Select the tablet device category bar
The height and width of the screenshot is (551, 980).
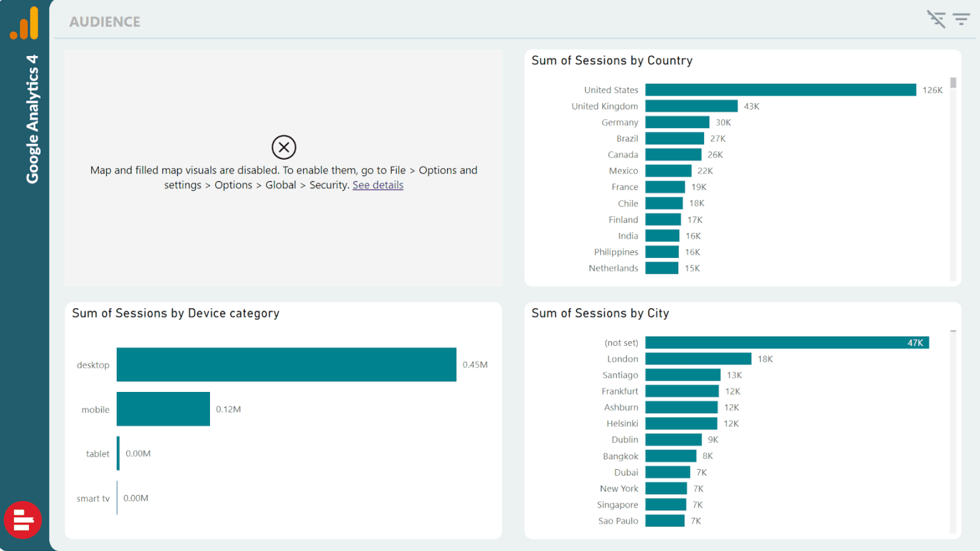[x=118, y=453]
